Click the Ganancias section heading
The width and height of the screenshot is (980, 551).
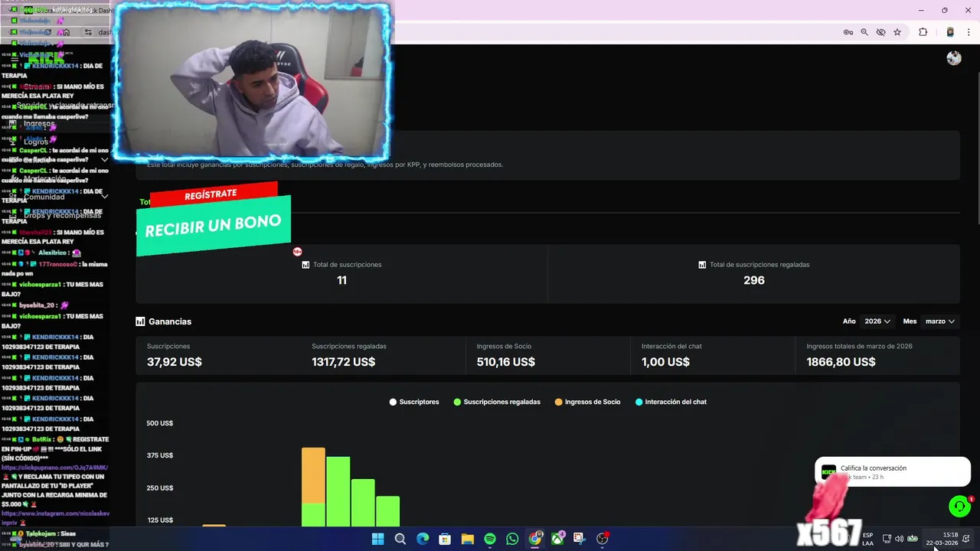coord(170,321)
